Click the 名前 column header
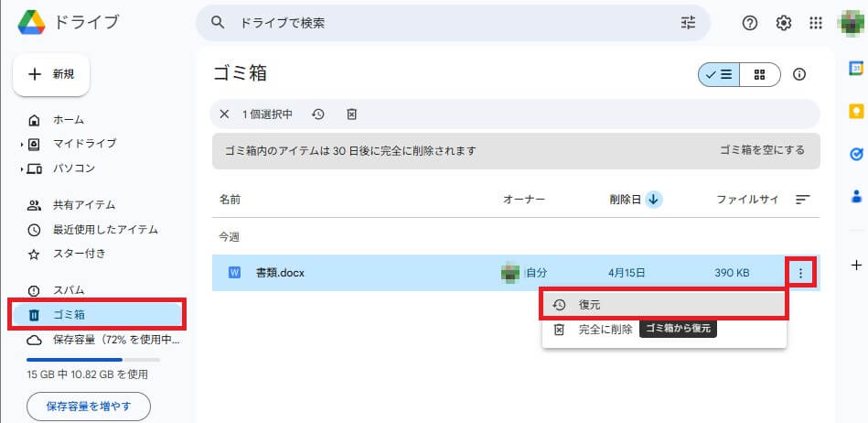The width and height of the screenshot is (868, 423). [x=230, y=200]
